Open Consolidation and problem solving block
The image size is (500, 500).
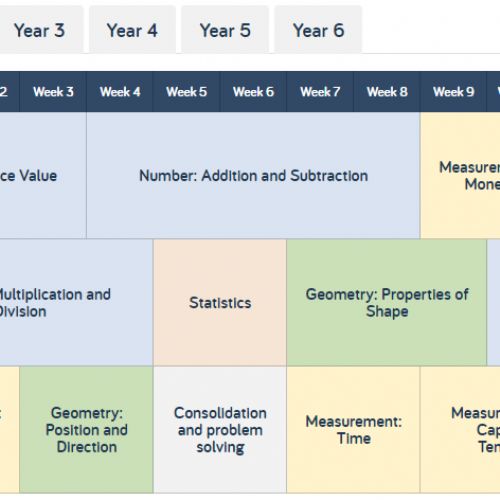(x=220, y=430)
